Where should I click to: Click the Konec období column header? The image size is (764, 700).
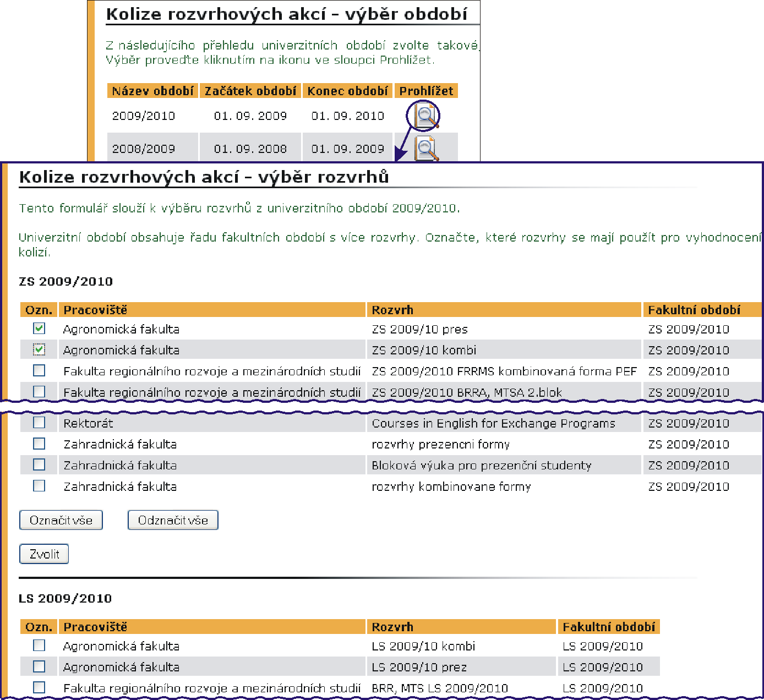(x=347, y=91)
